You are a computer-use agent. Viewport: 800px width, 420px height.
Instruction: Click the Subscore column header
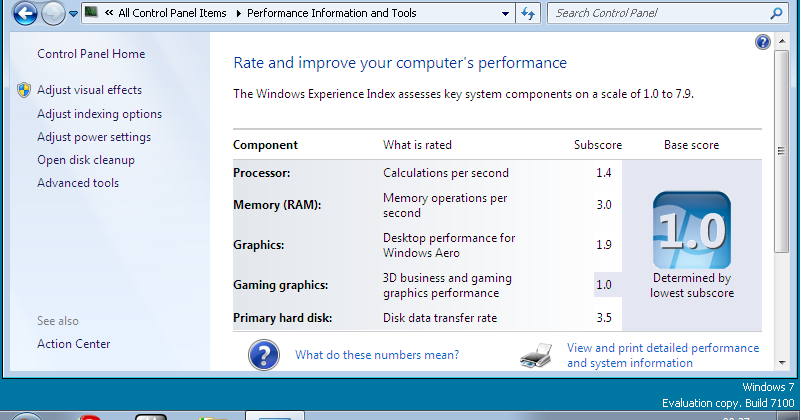(x=597, y=145)
